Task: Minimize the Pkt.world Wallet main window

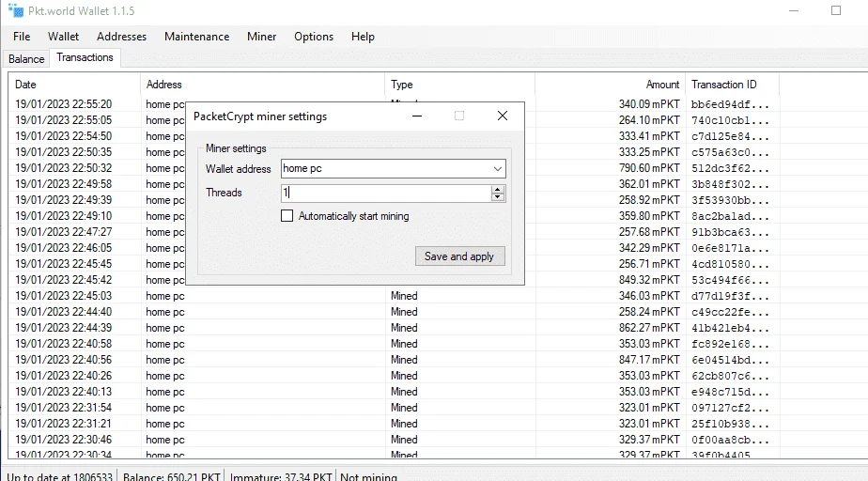Action: 794,10
